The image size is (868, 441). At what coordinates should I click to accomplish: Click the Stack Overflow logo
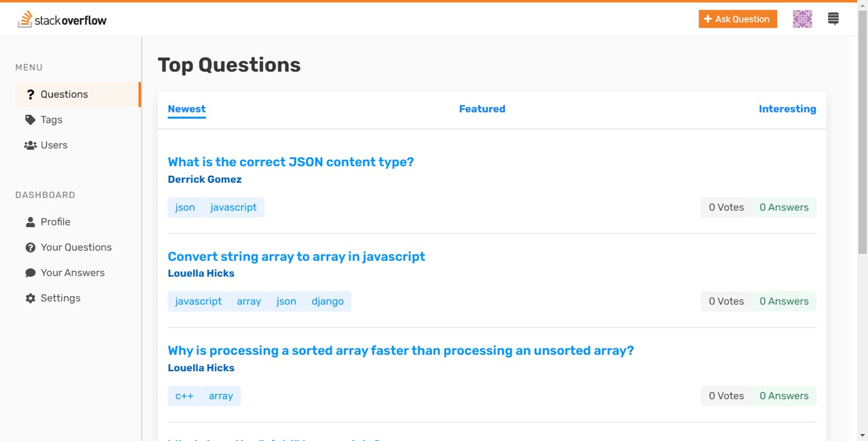[61, 20]
